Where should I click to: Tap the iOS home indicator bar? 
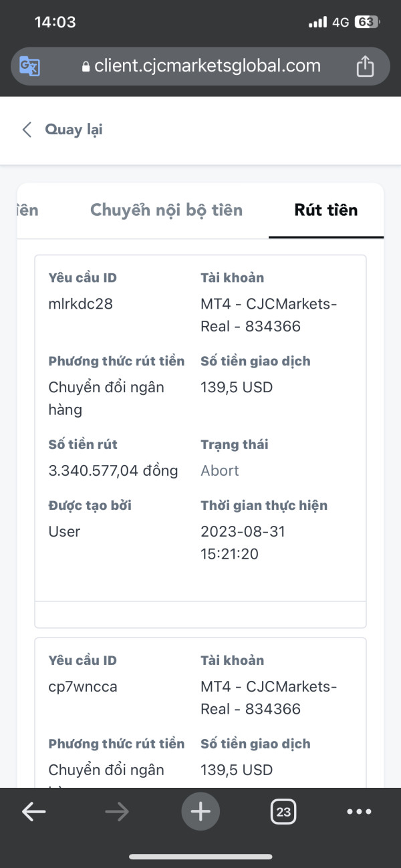click(x=200, y=857)
